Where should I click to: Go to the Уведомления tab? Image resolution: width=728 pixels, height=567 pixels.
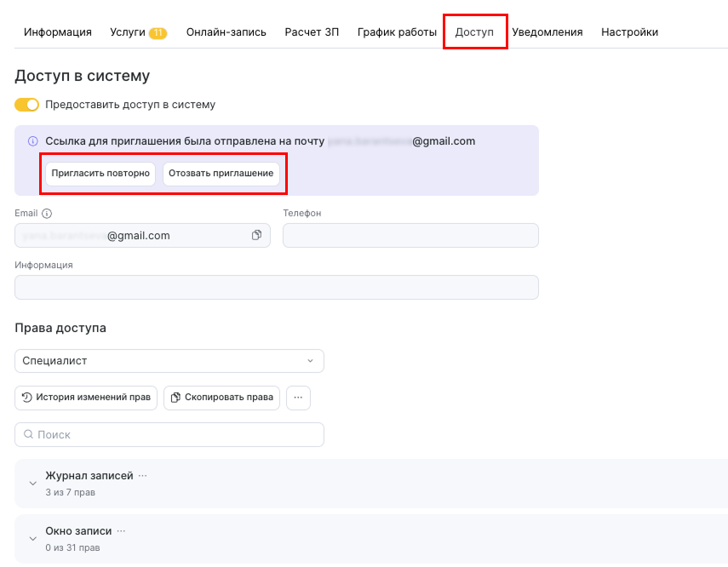click(547, 32)
